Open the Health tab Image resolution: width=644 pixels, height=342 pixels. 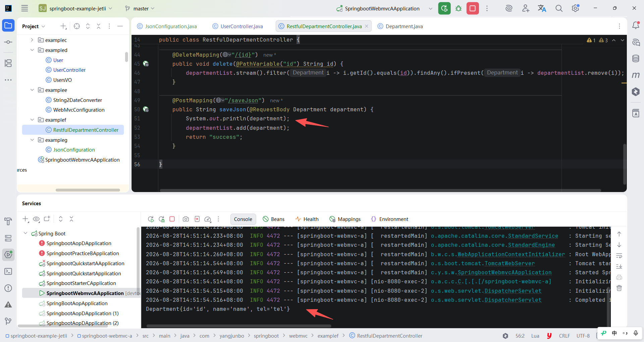(x=307, y=219)
